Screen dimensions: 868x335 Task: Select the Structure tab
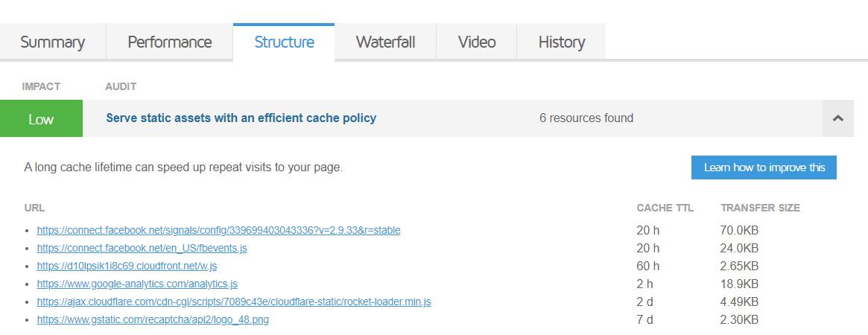(284, 42)
